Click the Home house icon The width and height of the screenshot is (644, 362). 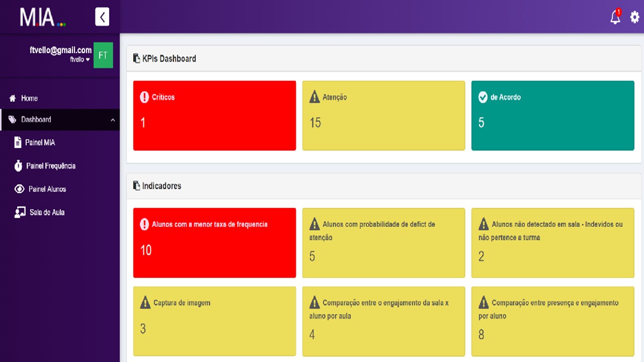(x=13, y=99)
